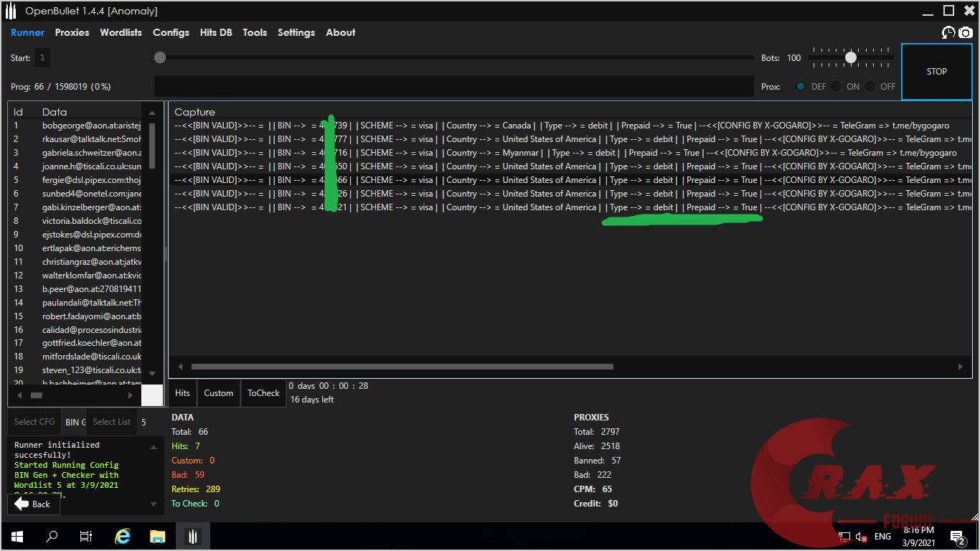This screenshot has height=551, width=980.
Task: Click the Back button
Action: coord(33,504)
